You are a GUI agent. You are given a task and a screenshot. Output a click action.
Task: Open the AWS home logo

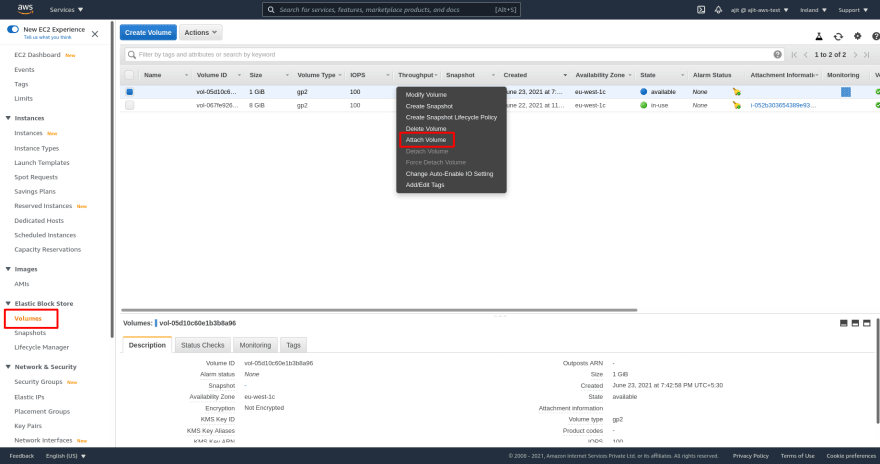(25, 9)
